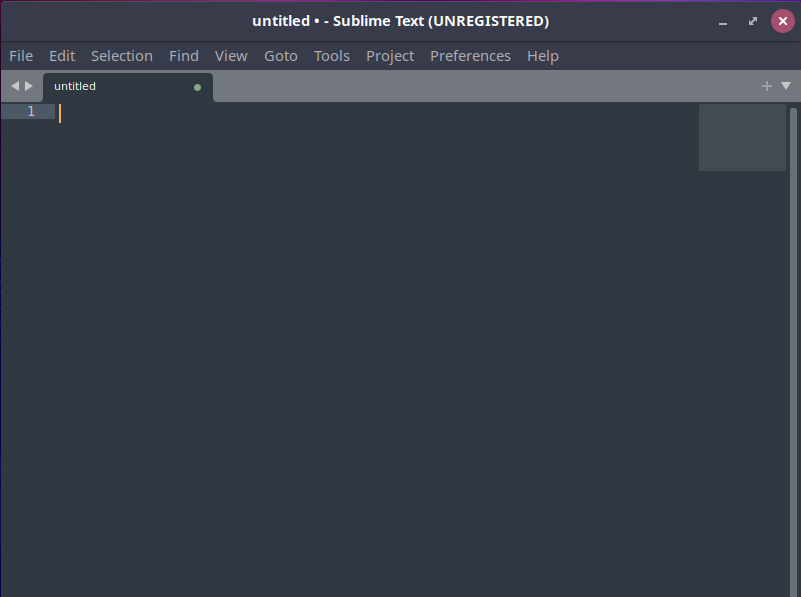Close untitled tab via unsaved dot
Viewport: 801px width, 597px height.
tap(197, 87)
